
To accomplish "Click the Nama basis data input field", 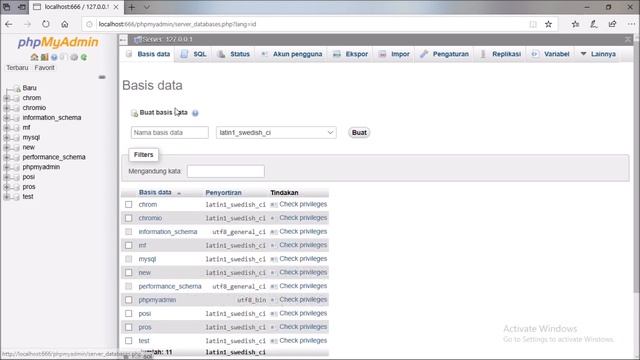I will (170, 133).
